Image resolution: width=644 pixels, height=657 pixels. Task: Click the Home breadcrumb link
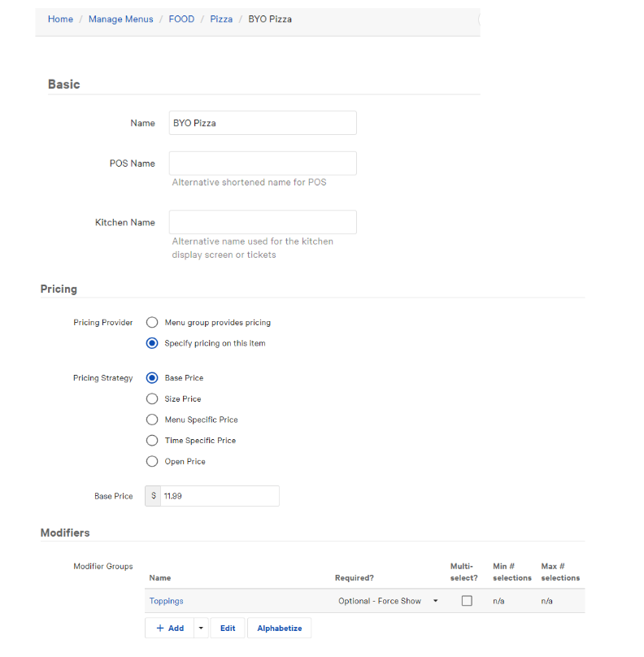pos(60,19)
